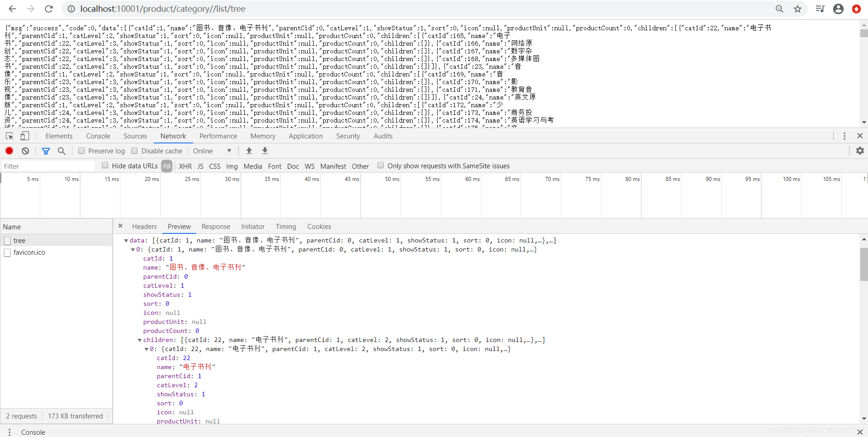Viewport: 868px width, 437px height.
Task: Switch to the Elements tab
Action: (59, 136)
